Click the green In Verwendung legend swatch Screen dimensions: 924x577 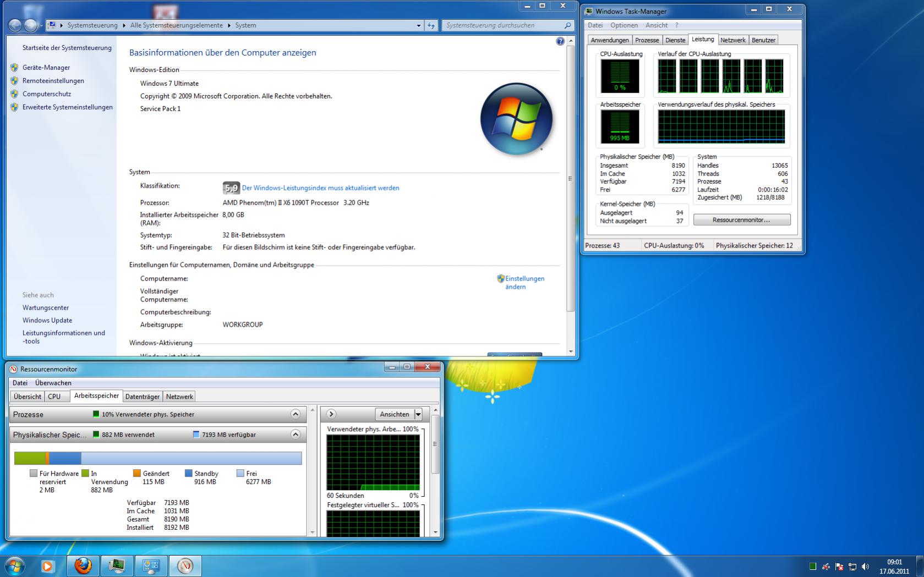tap(85, 473)
